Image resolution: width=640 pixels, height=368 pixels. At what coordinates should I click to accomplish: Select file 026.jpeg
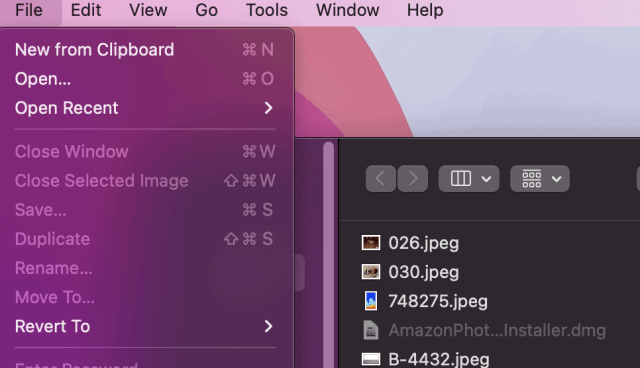pos(423,243)
